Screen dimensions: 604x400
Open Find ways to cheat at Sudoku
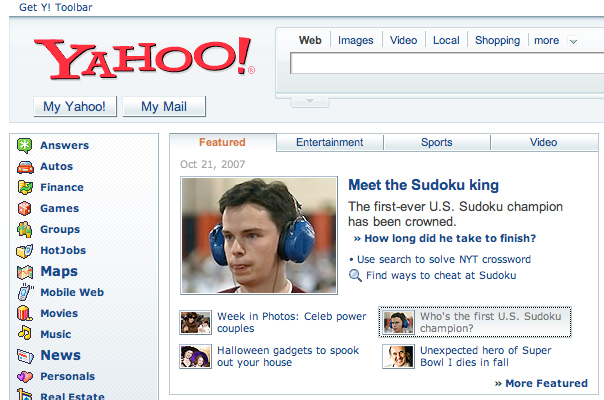[x=441, y=276]
